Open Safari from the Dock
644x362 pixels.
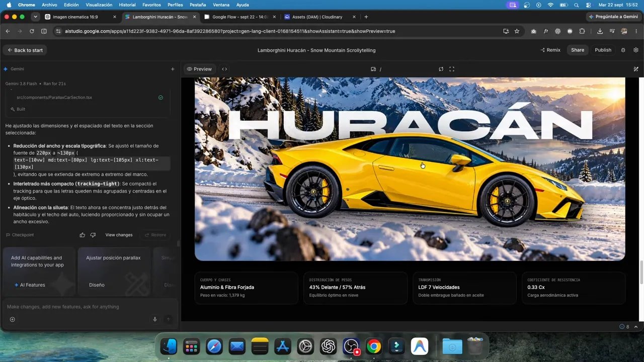(214, 346)
